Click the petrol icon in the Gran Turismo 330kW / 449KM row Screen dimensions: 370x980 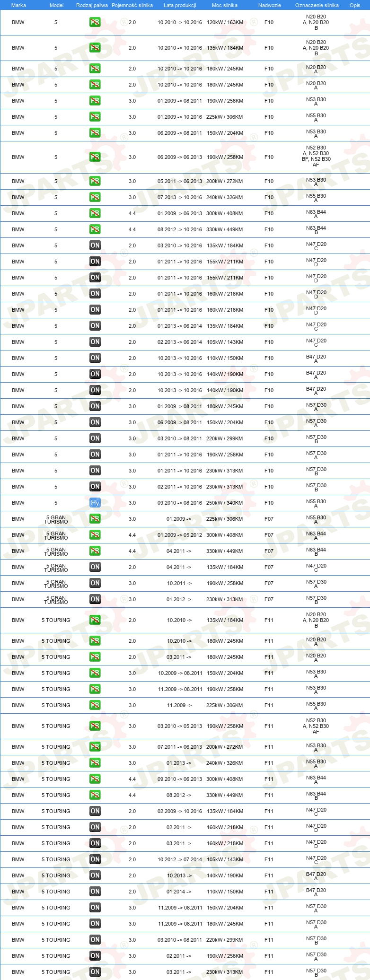(x=95, y=551)
